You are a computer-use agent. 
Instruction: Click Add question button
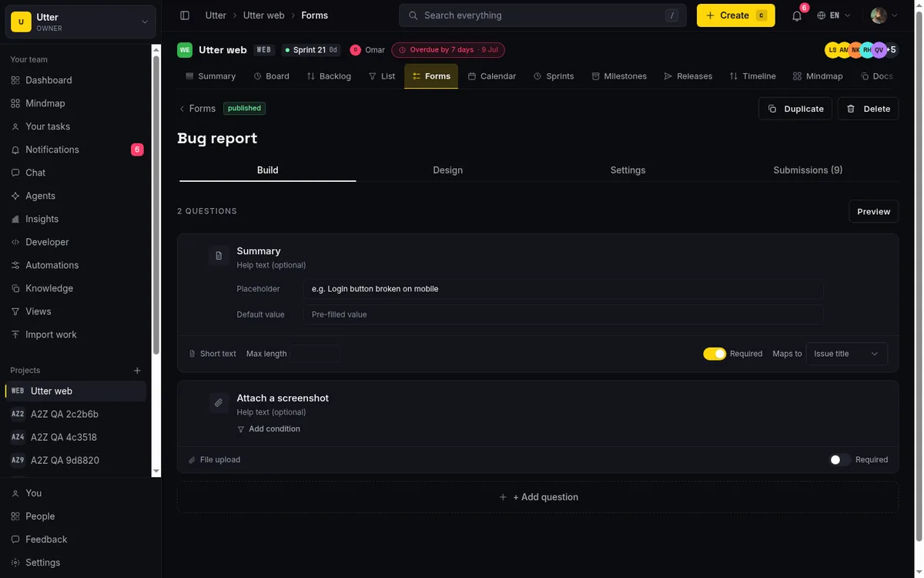[538, 497]
